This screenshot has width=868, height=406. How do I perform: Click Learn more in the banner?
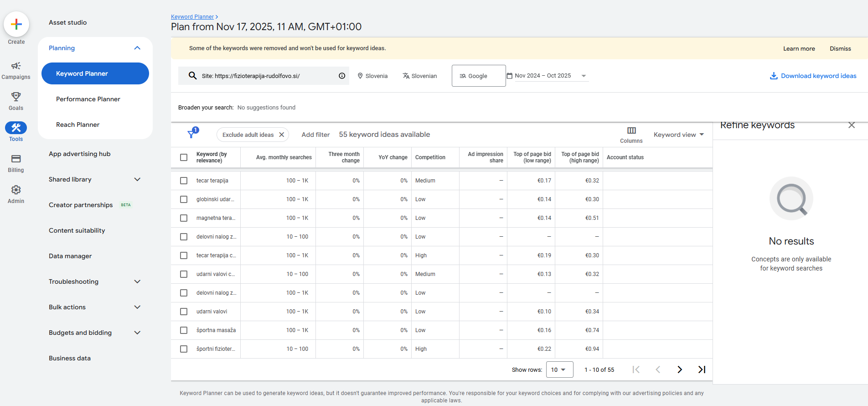[799, 48]
